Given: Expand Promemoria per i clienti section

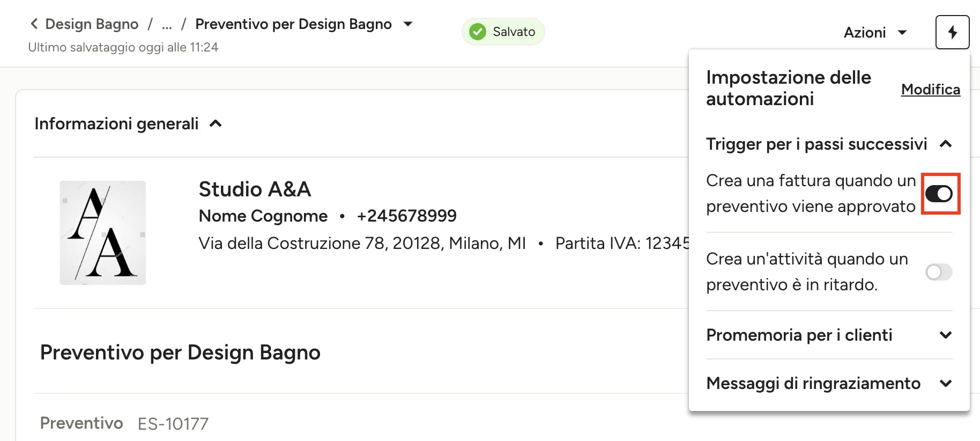Looking at the screenshot, I should (x=946, y=335).
